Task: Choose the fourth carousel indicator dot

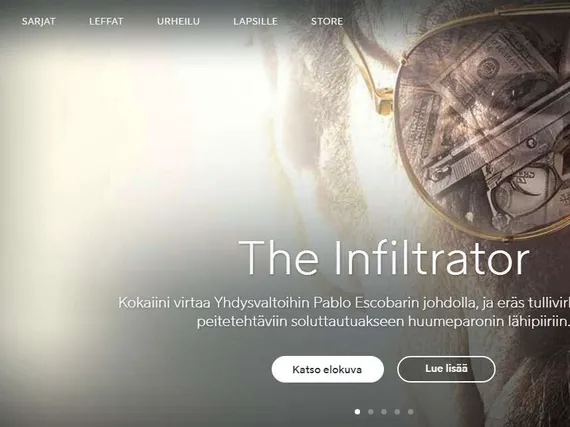Action: (397, 412)
